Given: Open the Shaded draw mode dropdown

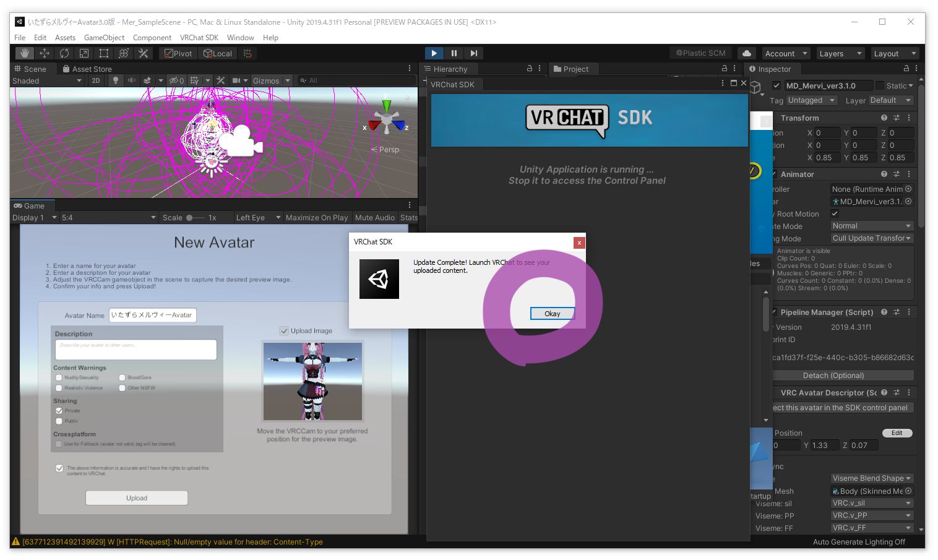Looking at the screenshot, I should click(x=47, y=80).
